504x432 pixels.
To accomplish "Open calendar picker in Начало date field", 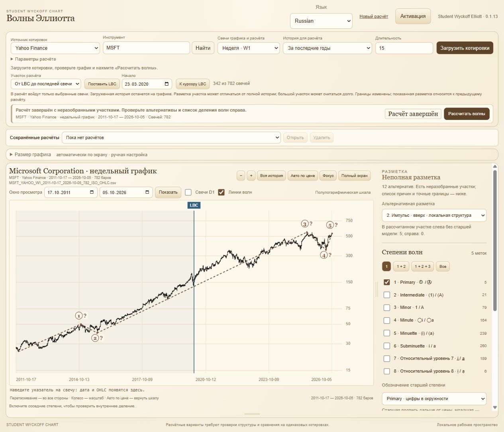I will click(167, 84).
